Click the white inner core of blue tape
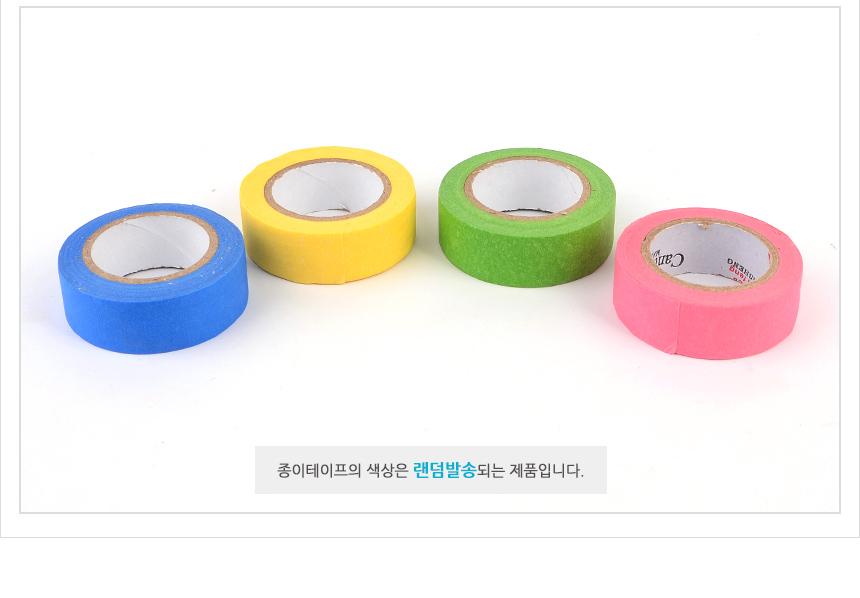 pos(150,246)
